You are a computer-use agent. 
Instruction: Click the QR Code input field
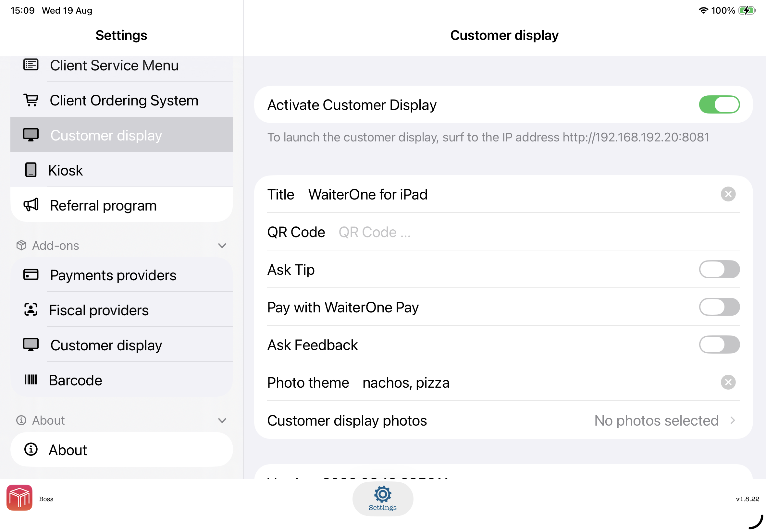538,232
